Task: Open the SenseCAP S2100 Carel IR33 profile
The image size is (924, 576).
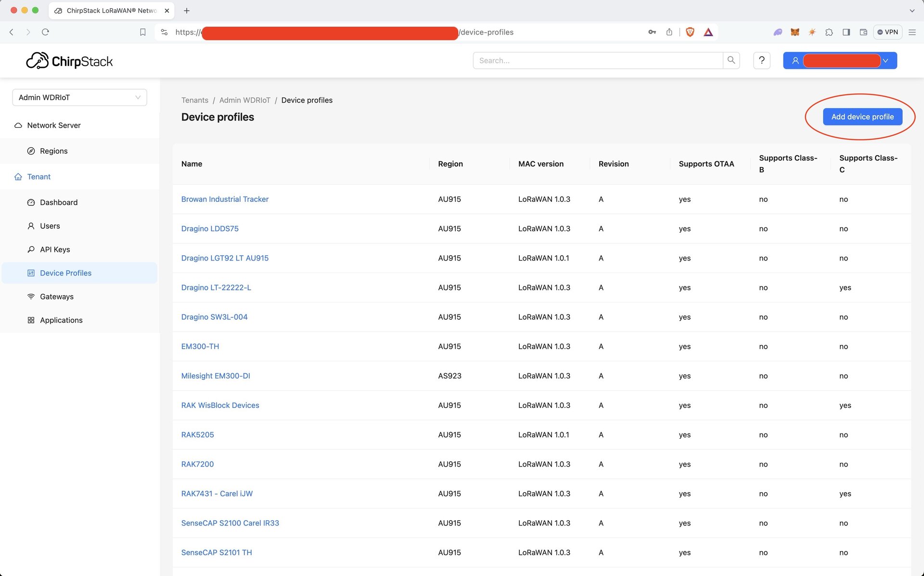Action: tap(230, 523)
